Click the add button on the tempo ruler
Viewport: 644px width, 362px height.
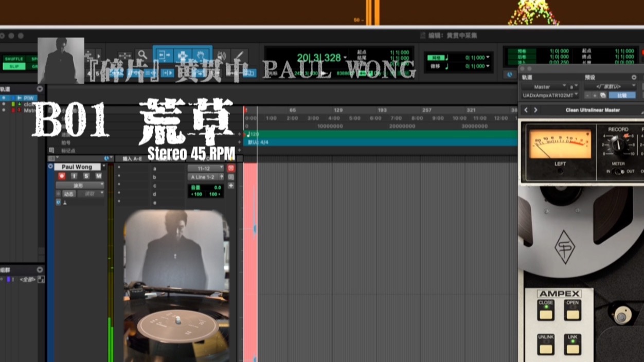tap(239, 135)
